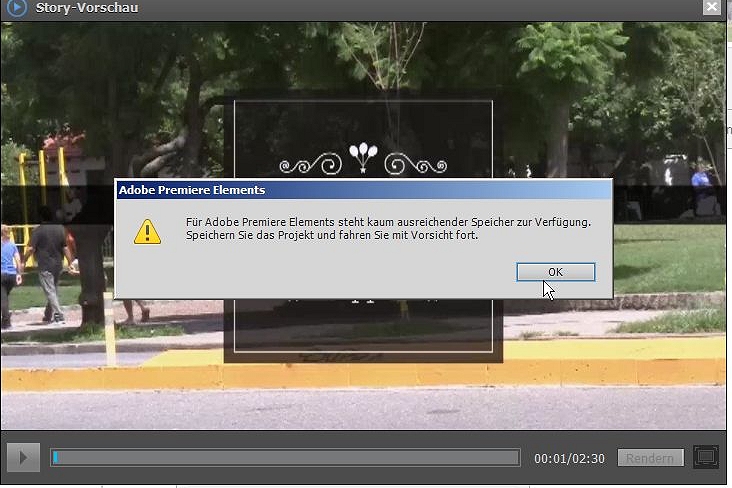This screenshot has width=732, height=488.
Task: Click the Story-Vorschau play logo icon
Action: (x=17, y=7)
